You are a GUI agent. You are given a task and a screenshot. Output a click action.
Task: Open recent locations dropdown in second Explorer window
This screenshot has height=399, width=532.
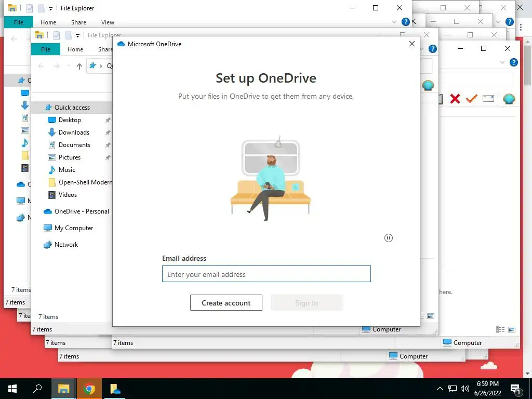pyautogui.click(x=68, y=66)
